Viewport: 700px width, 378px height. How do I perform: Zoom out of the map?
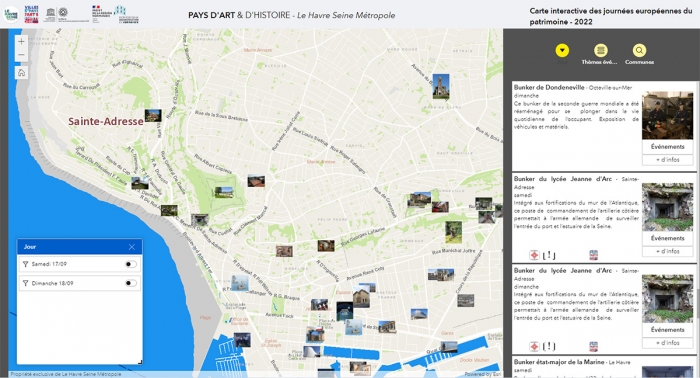pyautogui.click(x=21, y=55)
